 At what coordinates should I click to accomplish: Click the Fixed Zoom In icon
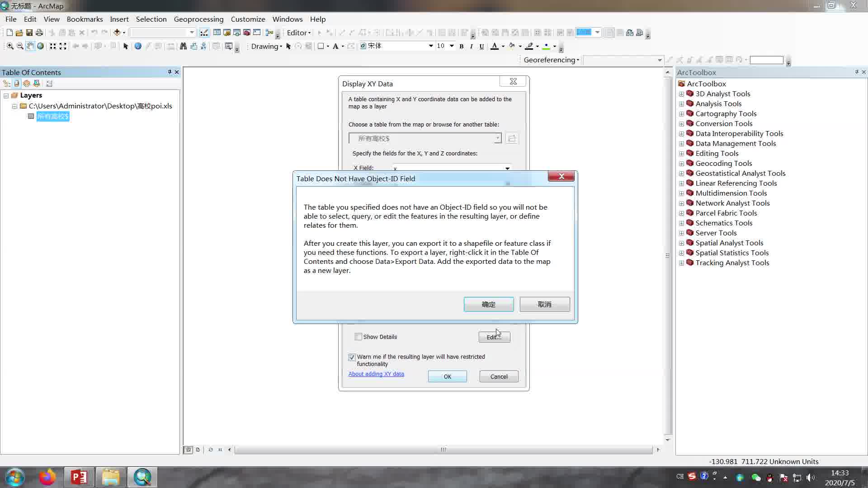[53, 46]
